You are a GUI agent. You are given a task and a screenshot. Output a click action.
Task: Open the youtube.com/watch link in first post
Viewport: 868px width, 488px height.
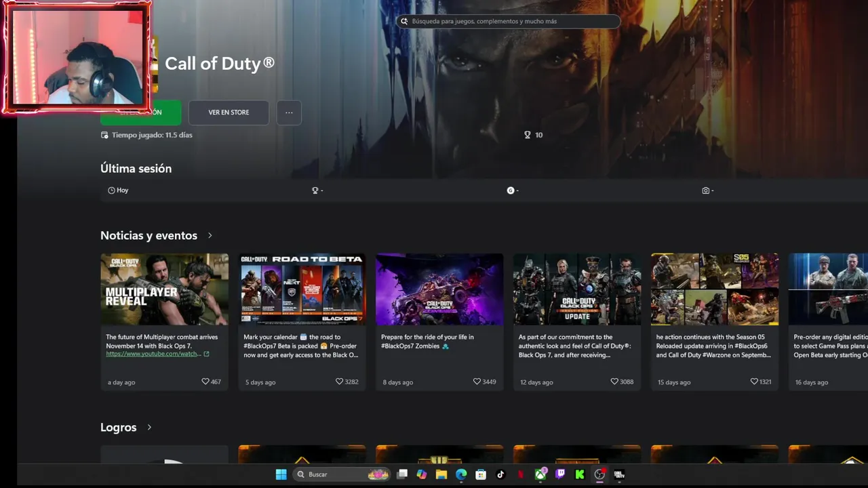(x=153, y=354)
